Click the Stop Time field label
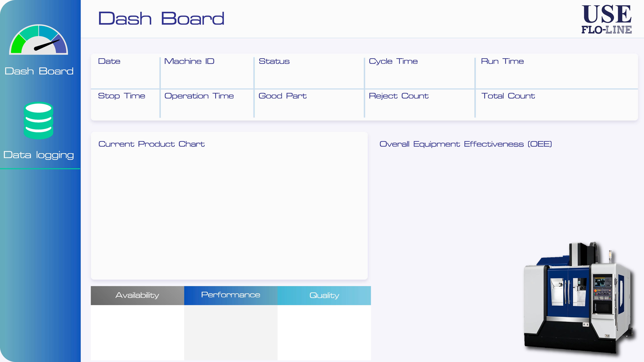 coord(122,96)
